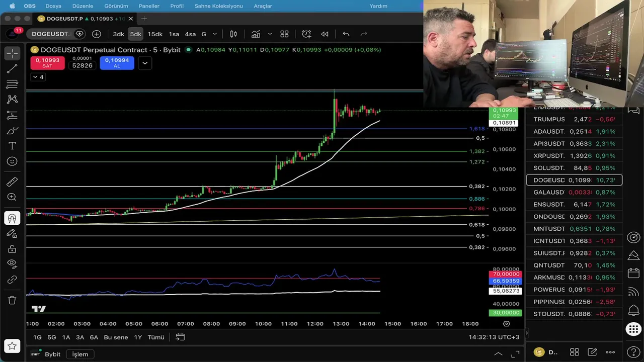Toggle stay in drawing mode pencil lock
Viewport: 644px width, 362px height.
pos(12,234)
